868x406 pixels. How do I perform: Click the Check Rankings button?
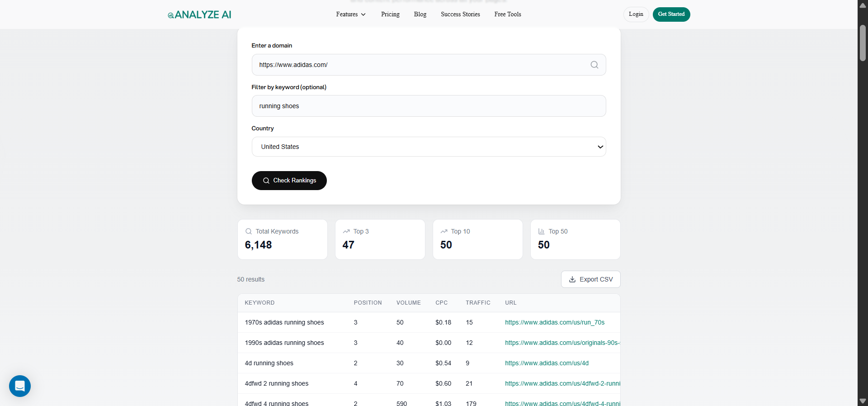click(x=289, y=181)
